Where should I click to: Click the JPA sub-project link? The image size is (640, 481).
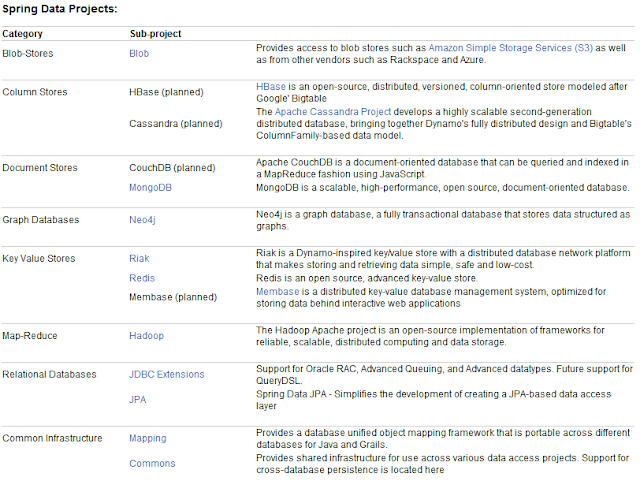(138, 400)
